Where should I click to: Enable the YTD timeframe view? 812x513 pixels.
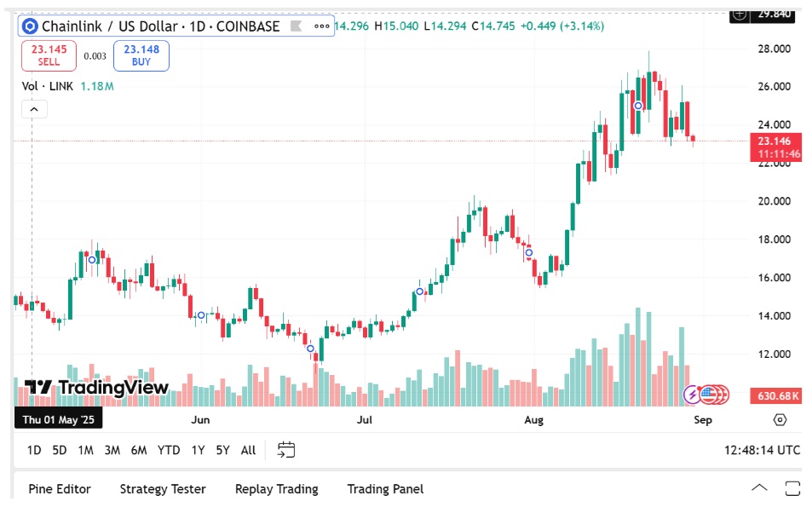pos(170,449)
